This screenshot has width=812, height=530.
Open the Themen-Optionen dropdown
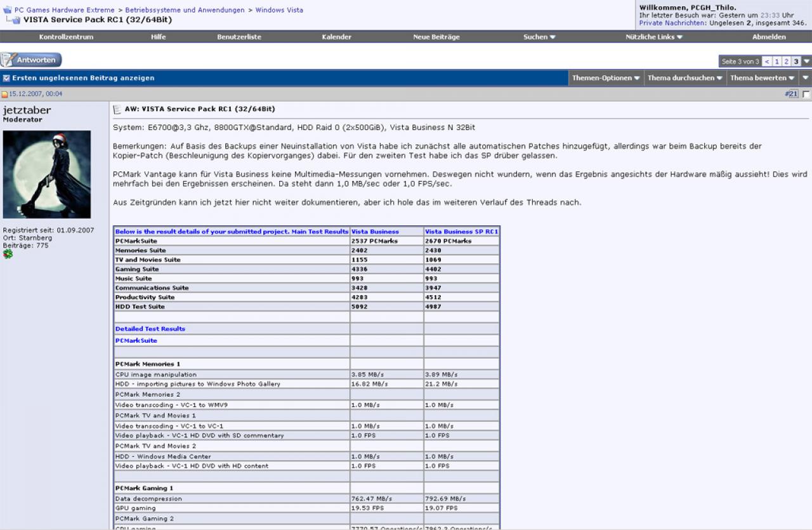(x=606, y=78)
